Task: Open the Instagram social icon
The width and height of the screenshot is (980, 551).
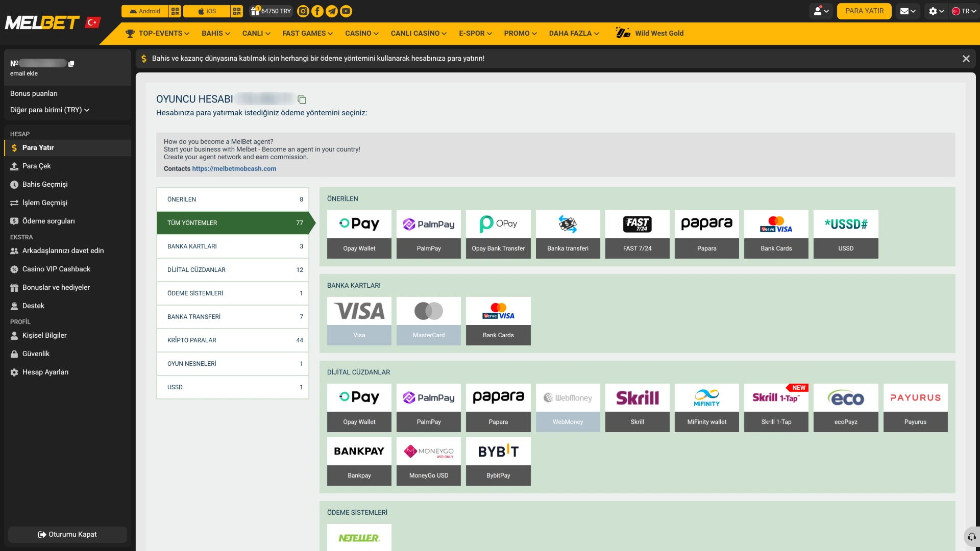Action: click(x=303, y=11)
